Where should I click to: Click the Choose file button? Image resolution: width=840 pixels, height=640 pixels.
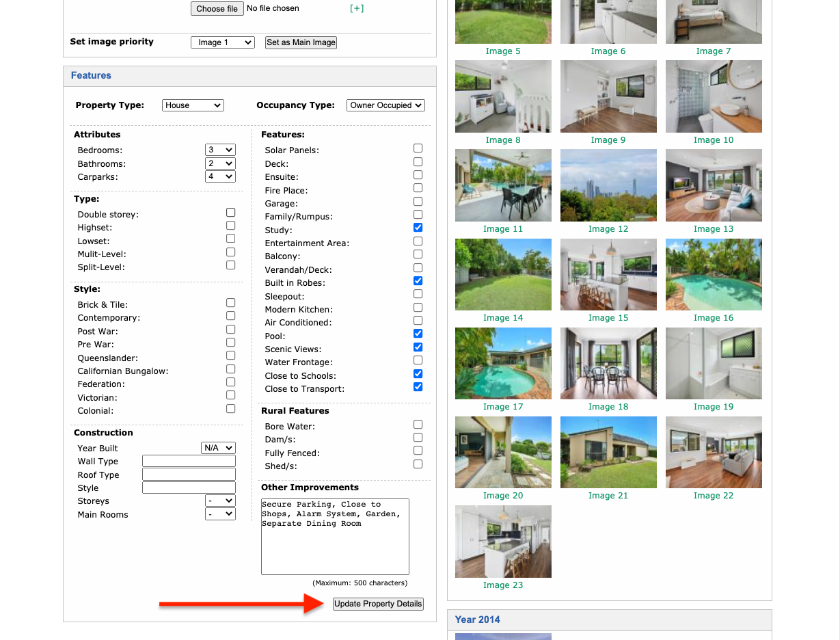tap(217, 8)
